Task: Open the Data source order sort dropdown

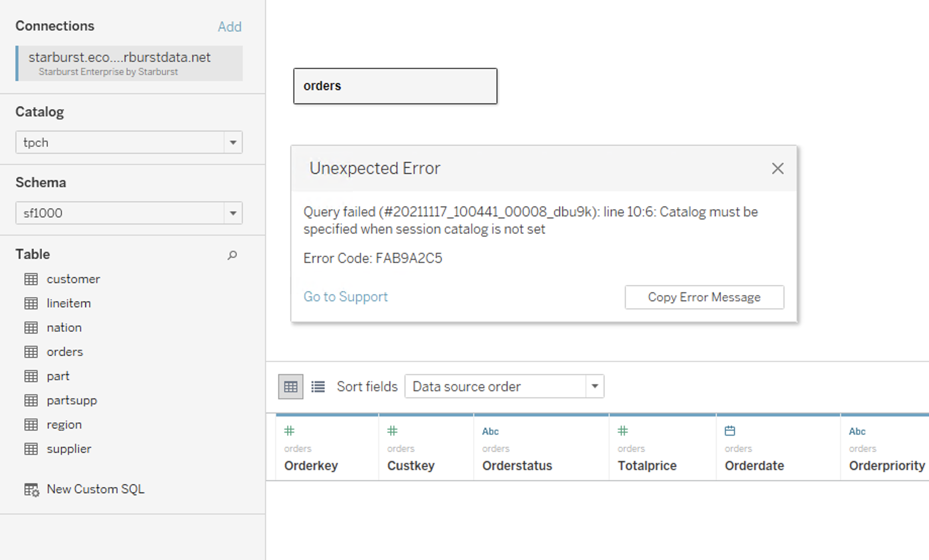Action: coord(594,386)
